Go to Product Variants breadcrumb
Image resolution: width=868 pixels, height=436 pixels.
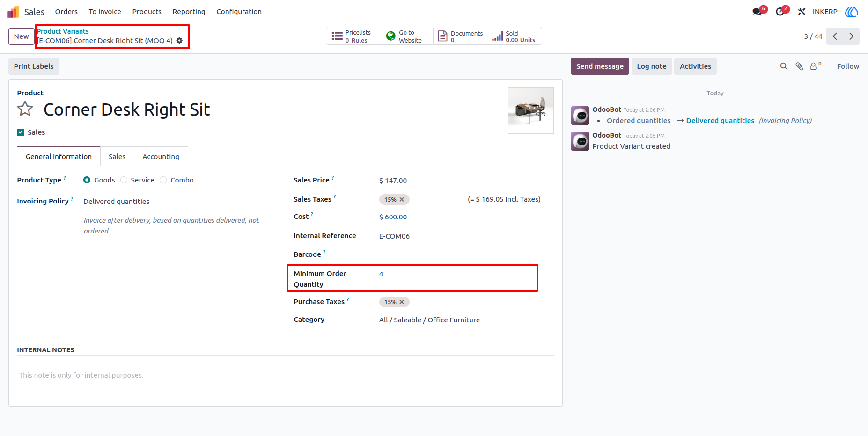[63, 31]
